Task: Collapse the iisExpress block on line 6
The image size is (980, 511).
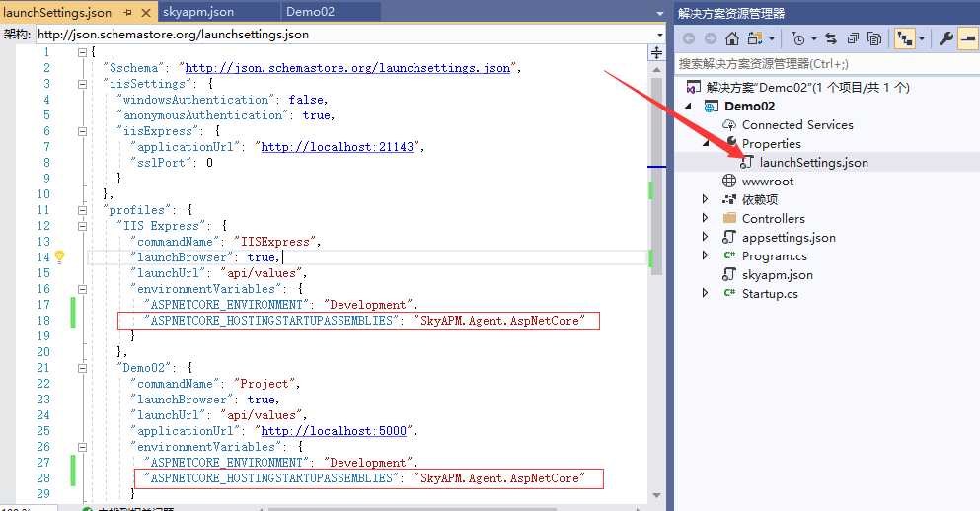Action: (x=82, y=131)
